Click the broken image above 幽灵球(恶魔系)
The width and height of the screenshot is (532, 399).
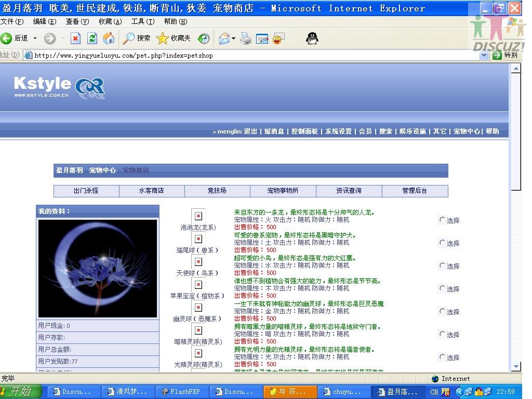tap(198, 308)
